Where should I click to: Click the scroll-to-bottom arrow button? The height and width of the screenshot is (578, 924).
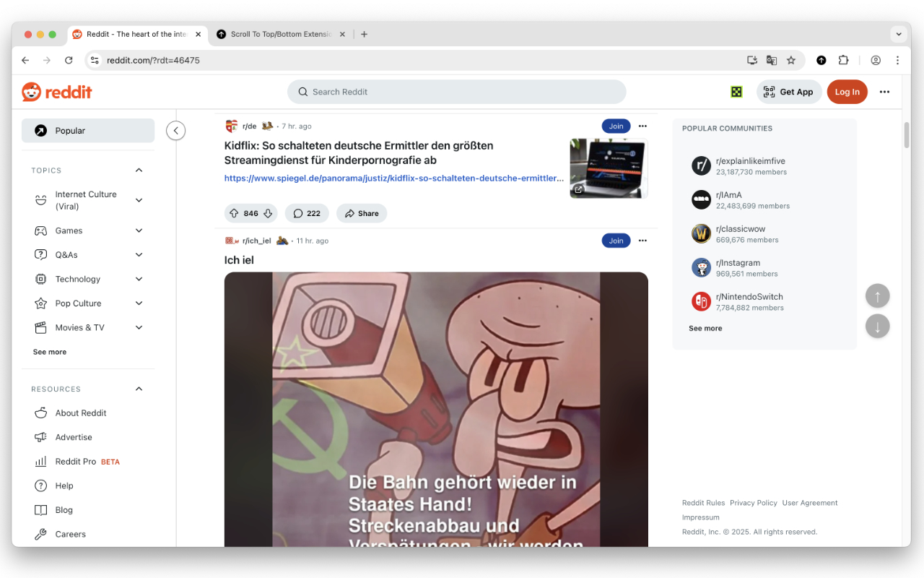(x=878, y=326)
